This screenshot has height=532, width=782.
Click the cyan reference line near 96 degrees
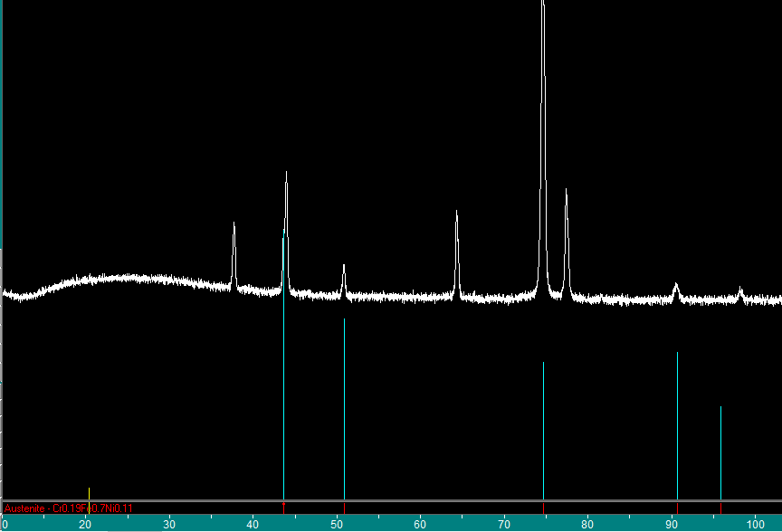tap(720, 452)
